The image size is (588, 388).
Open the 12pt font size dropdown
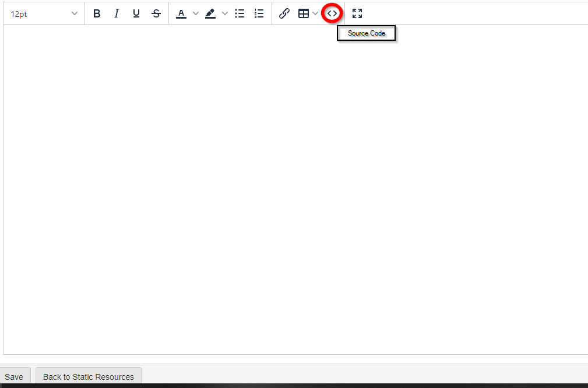44,13
